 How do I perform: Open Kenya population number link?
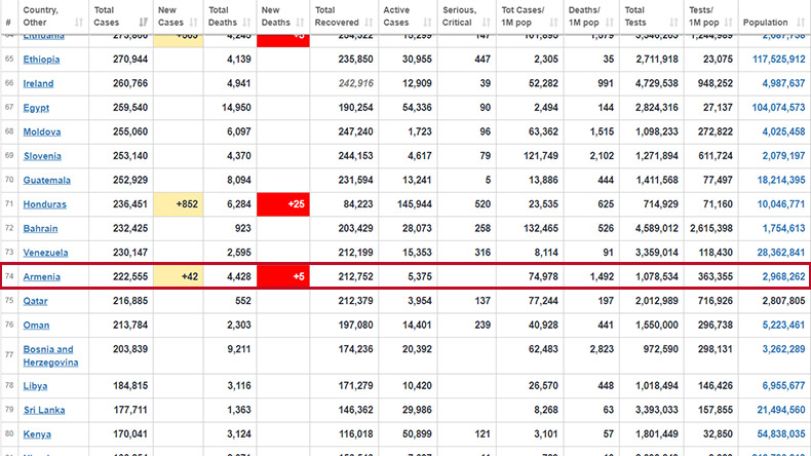pos(781,434)
